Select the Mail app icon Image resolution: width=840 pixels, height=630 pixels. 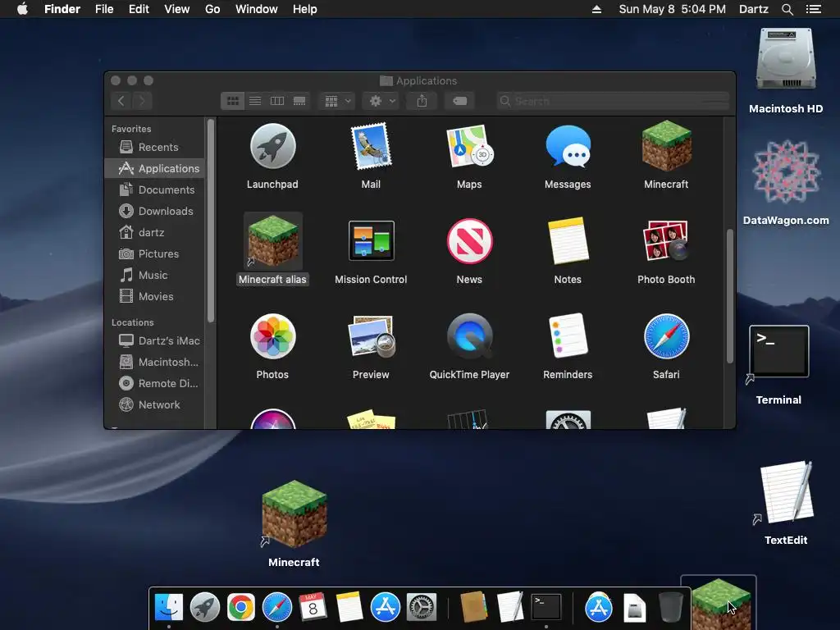tap(371, 146)
